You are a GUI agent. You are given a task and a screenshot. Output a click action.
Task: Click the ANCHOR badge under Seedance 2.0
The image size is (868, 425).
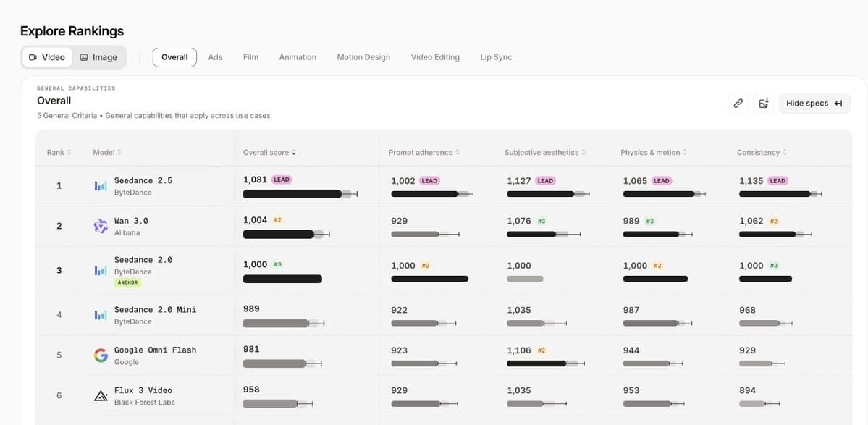coord(128,282)
